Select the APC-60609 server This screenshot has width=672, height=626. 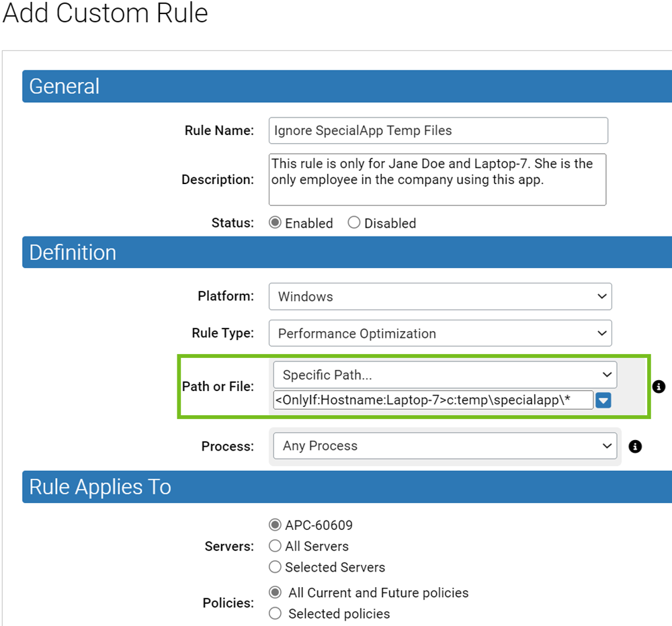pyautogui.click(x=275, y=525)
